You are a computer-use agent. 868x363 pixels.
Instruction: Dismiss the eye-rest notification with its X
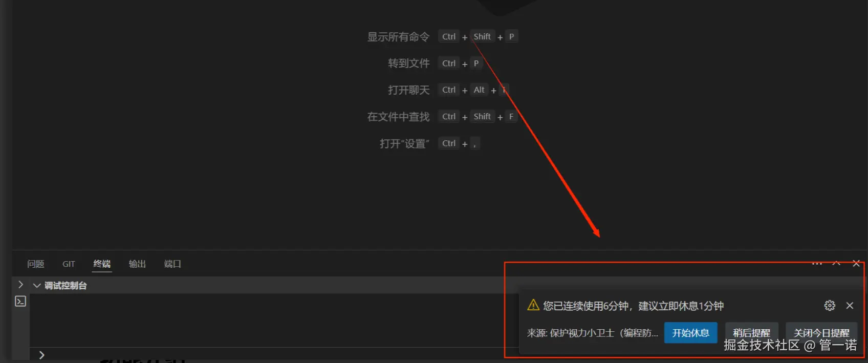(x=850, y=306)
